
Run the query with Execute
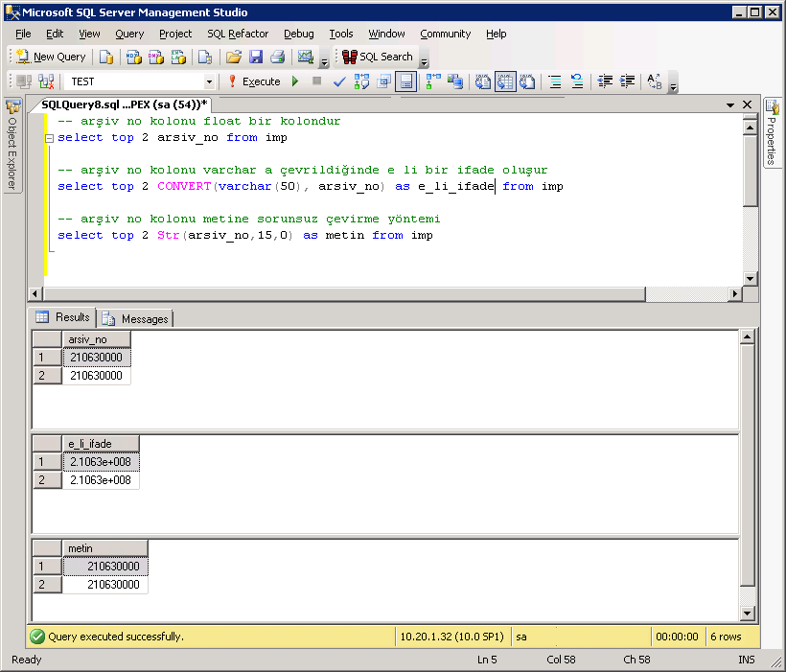255,81
